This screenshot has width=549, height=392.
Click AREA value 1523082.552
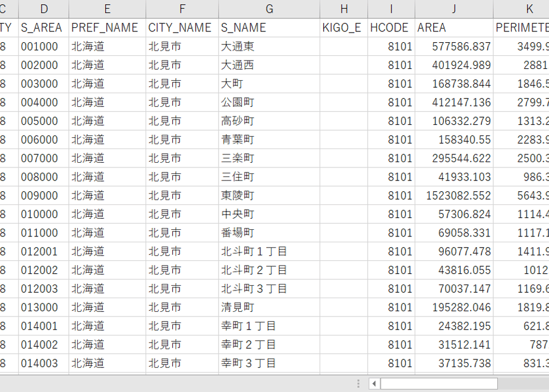[x=454, y=195]
